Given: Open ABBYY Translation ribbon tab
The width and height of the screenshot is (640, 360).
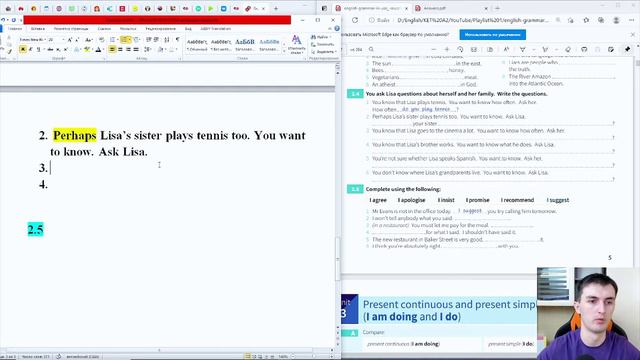Looking at the screenshot, I should click(216, 29).
